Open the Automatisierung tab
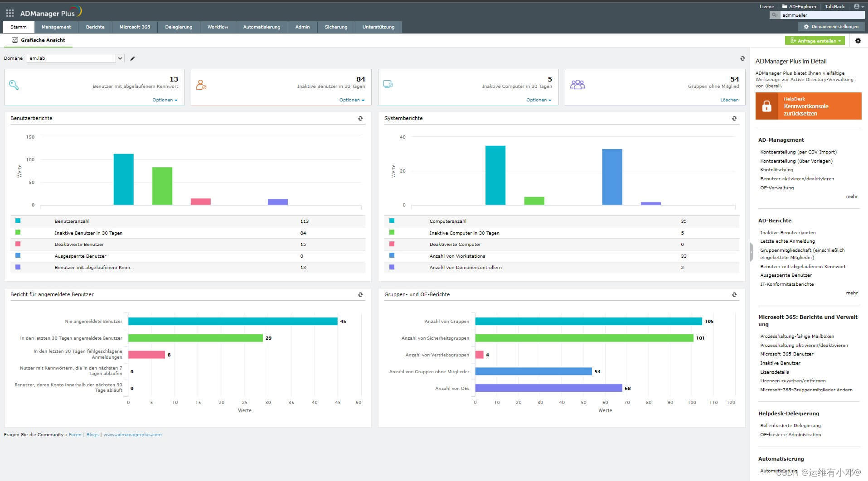This screenshot has width=868, height=481. tap(262, 27)
